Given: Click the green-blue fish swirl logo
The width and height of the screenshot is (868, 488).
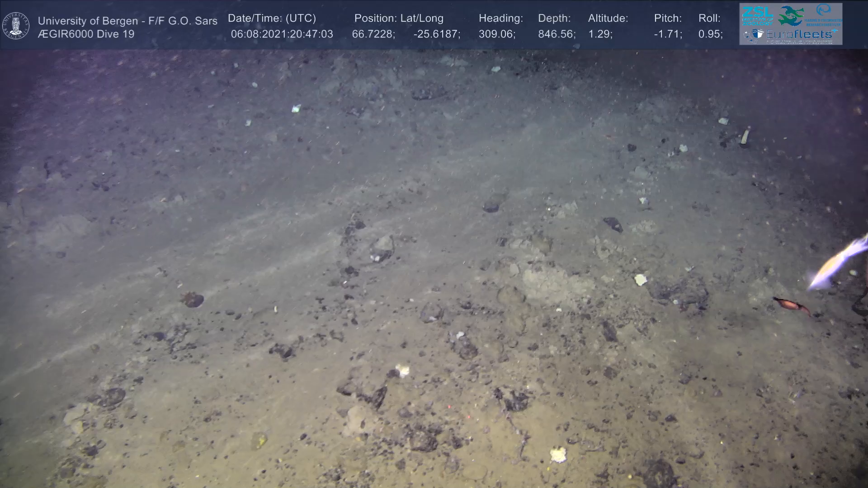Looking at the screenshot, I should tap(790, 15).
